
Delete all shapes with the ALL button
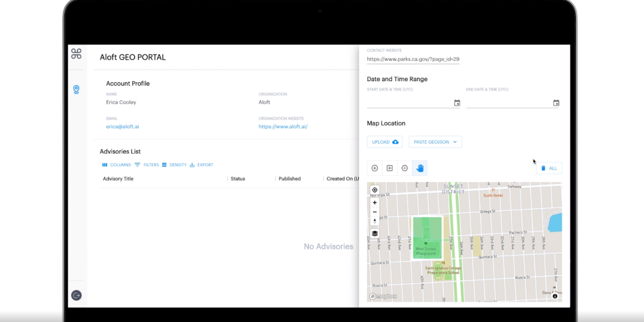(549, 168)
